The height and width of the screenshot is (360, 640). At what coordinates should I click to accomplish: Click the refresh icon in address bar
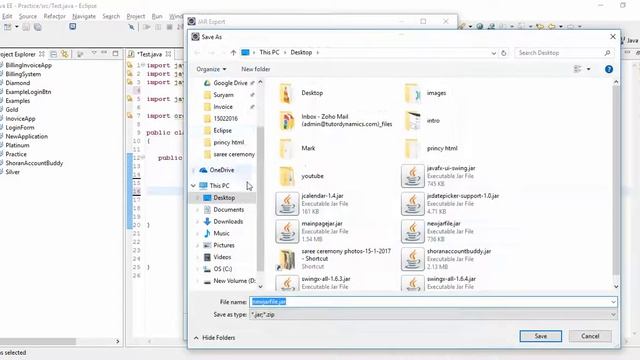[x=504, y=53]
